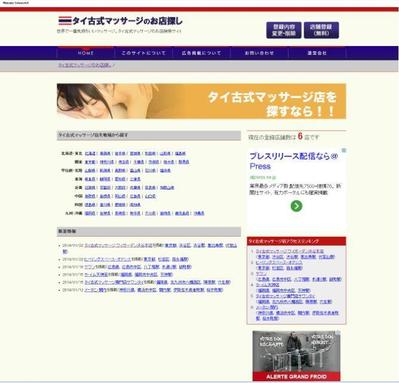The height and width of the screenshot is (383, 399).
Task: Click the Thai flag site logo
Action: pos(120,21)
